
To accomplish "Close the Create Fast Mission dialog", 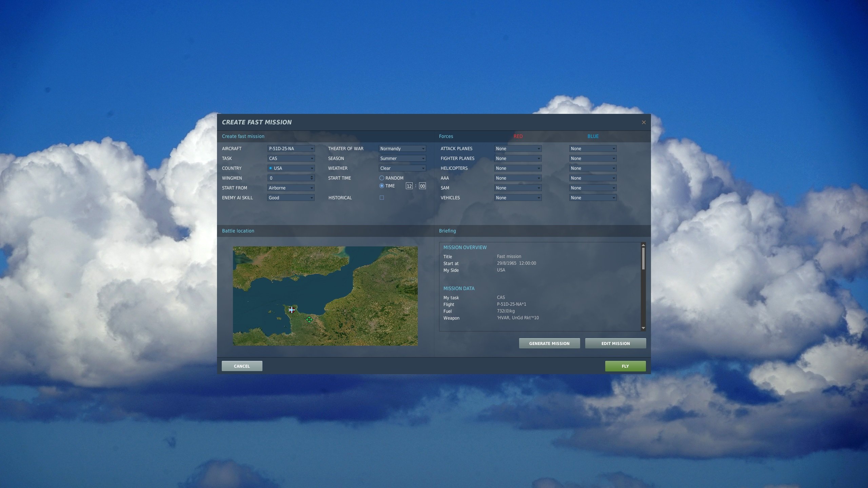I will click(x=644, y=122).
